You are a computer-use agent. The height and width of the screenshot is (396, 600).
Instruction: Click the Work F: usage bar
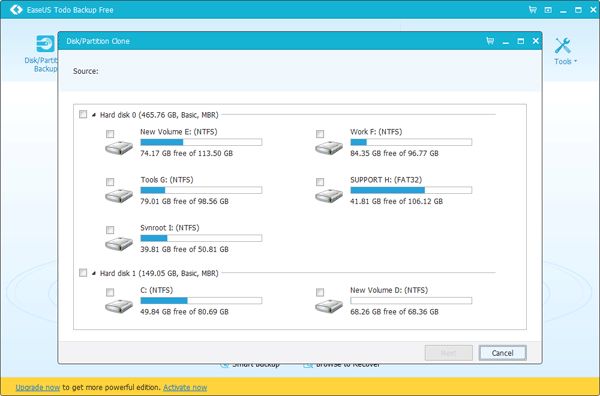coord(411,142)
